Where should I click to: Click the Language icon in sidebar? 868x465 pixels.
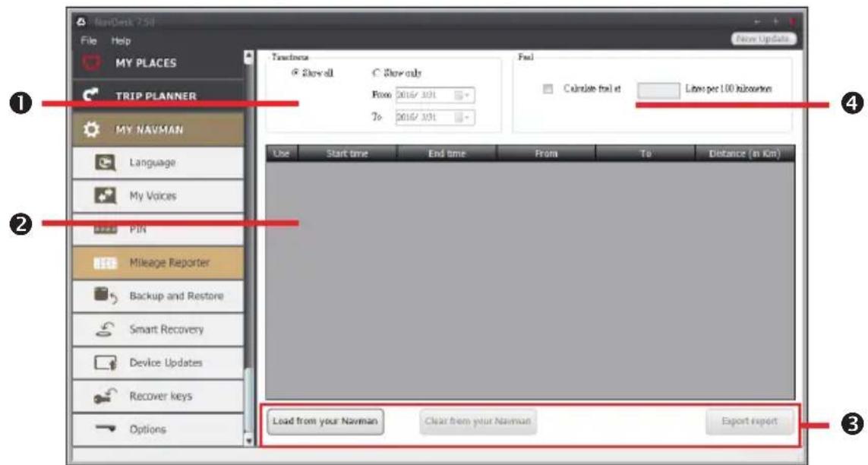pos(106,163)
